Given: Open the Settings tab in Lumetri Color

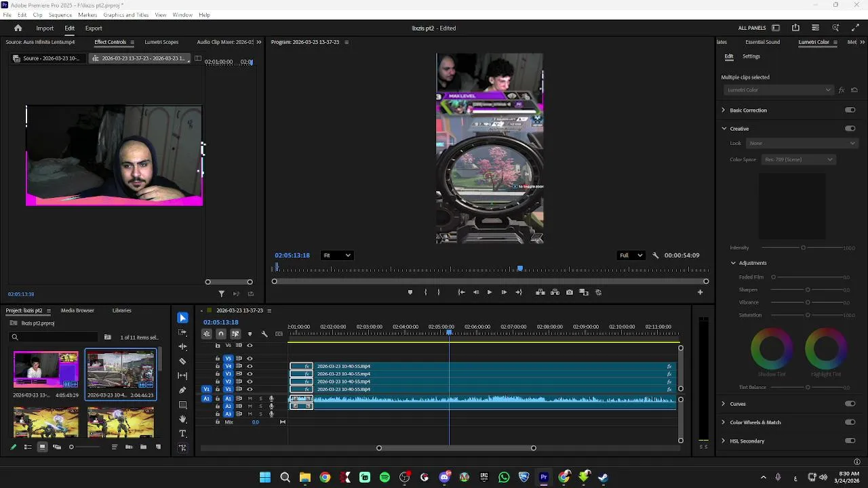Looking at the screenshot, I should (751, 56).
